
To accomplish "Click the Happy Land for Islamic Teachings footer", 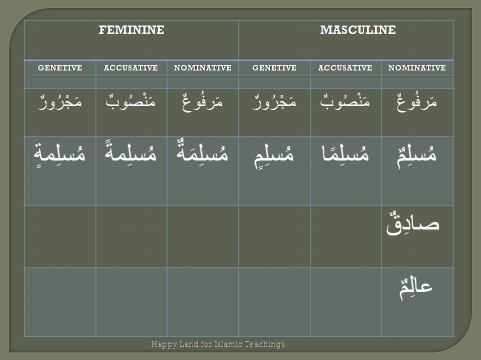I will tap(218, 344).
